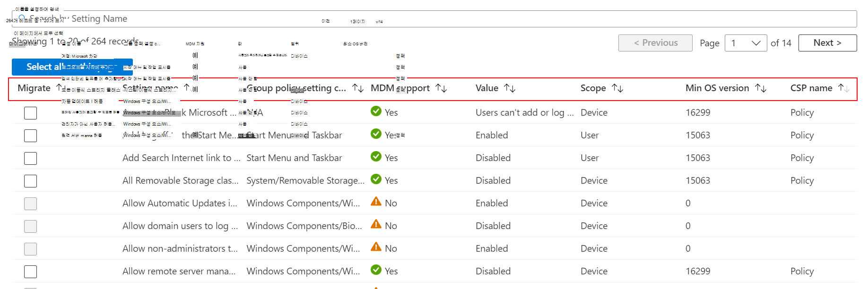Sort by Min OS version arrows

point(761,88)
